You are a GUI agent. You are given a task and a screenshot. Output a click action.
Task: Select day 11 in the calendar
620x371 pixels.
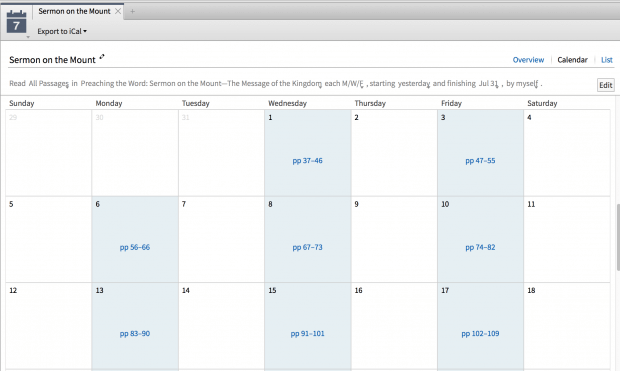pos(567,239)
